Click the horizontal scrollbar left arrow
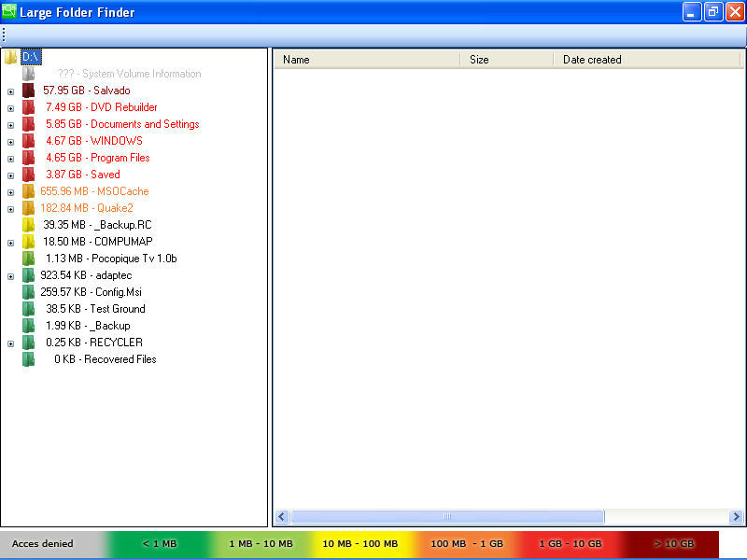747x560 pixels. [282, 517]
